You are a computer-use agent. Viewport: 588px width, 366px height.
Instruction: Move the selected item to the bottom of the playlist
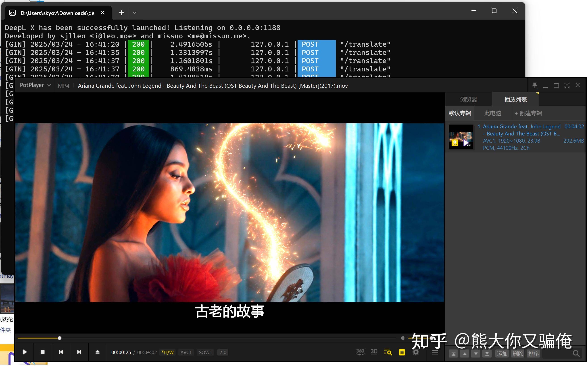[x=487, y=354]
